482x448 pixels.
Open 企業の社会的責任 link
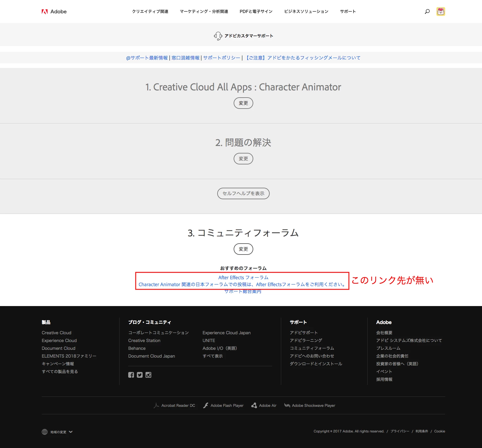click(x=392, y=356)
